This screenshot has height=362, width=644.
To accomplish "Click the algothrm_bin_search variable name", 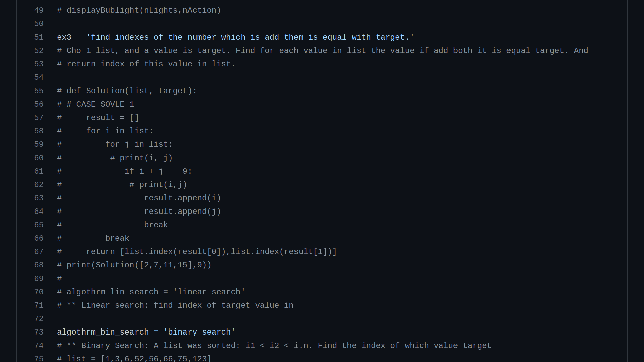I will pyautogui.click(x=103, y=332).
